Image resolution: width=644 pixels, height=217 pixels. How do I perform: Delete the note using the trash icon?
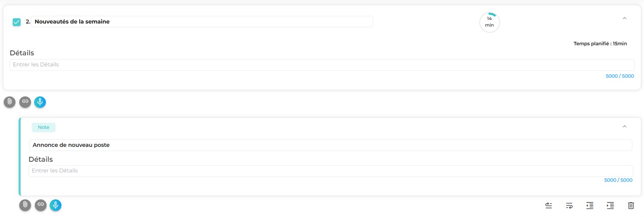coord(631,206)
